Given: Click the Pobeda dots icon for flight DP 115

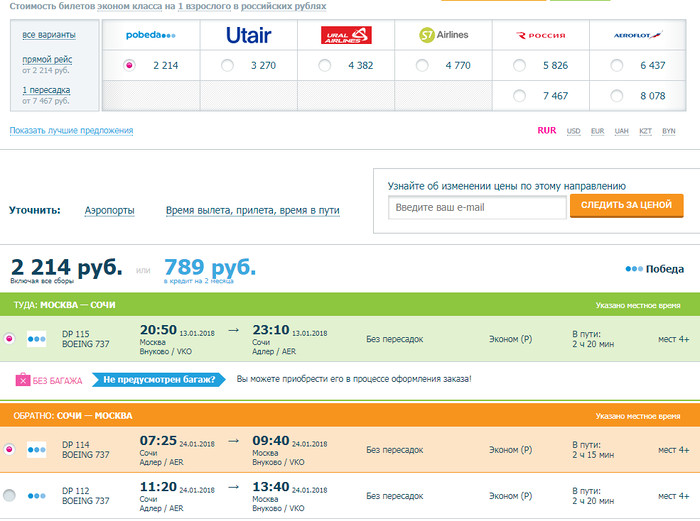Looking at the screenshot, I should click(37, 339).
